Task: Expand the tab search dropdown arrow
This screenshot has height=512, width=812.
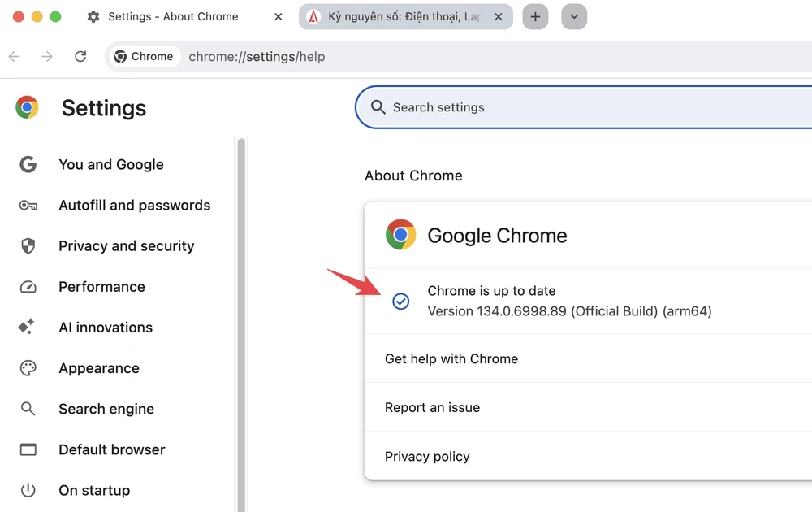Action: (x=574, y=17)
